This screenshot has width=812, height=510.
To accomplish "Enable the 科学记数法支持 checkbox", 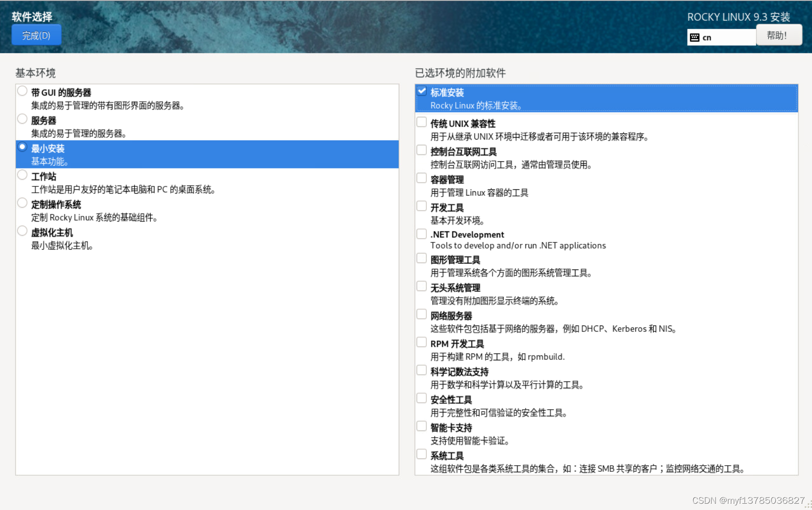I will pos(421,370).
